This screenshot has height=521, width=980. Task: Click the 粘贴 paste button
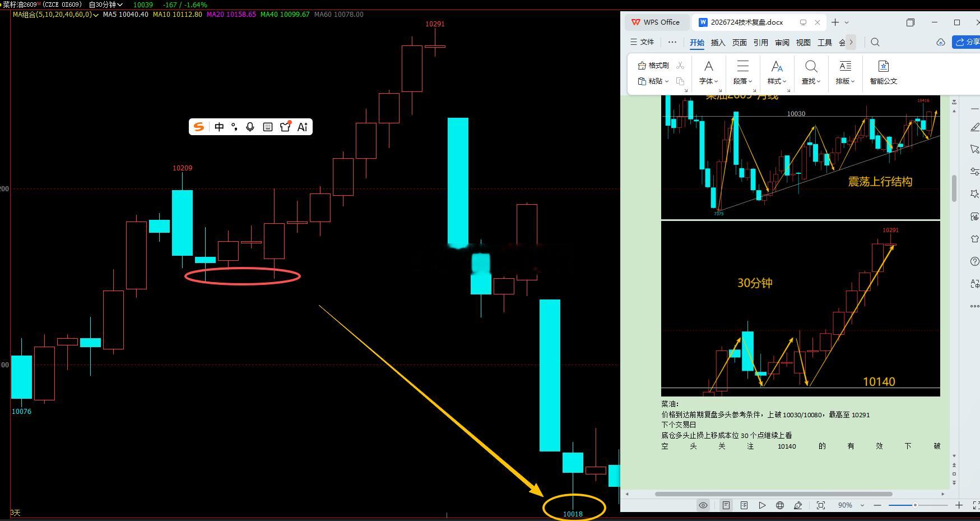click(x=650, y=81)
